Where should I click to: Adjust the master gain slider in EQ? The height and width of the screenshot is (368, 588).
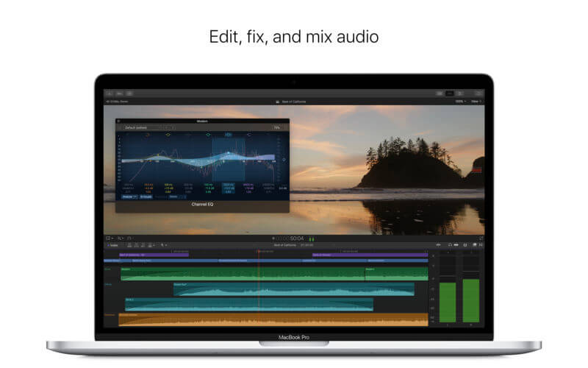[x=284, y=159]
